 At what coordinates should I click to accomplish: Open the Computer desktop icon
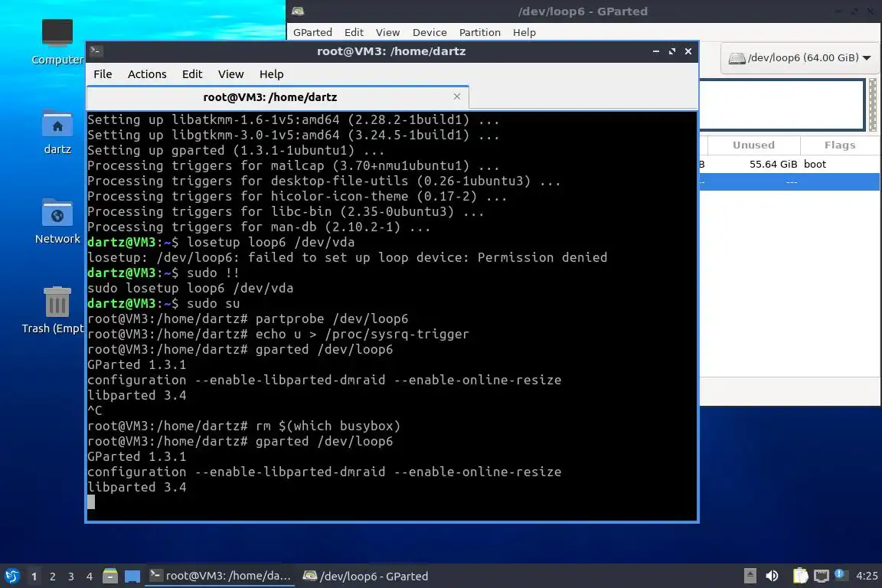[x=57, y=41]
